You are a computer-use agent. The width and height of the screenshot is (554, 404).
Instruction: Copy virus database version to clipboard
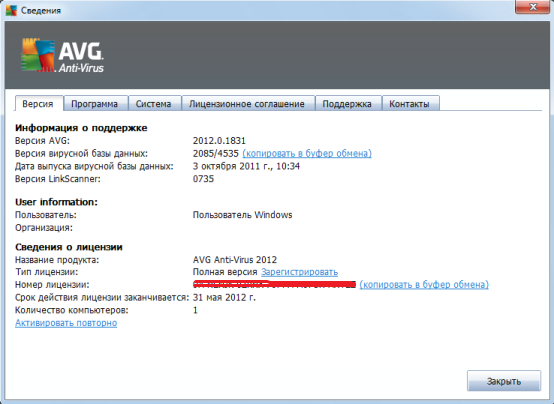(307, 153)
